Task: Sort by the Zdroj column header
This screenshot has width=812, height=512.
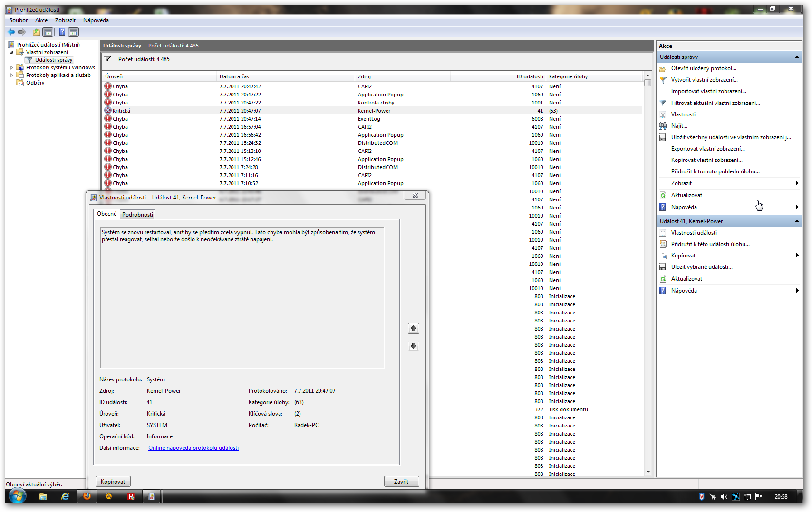Action: click(x=403, y=76)
